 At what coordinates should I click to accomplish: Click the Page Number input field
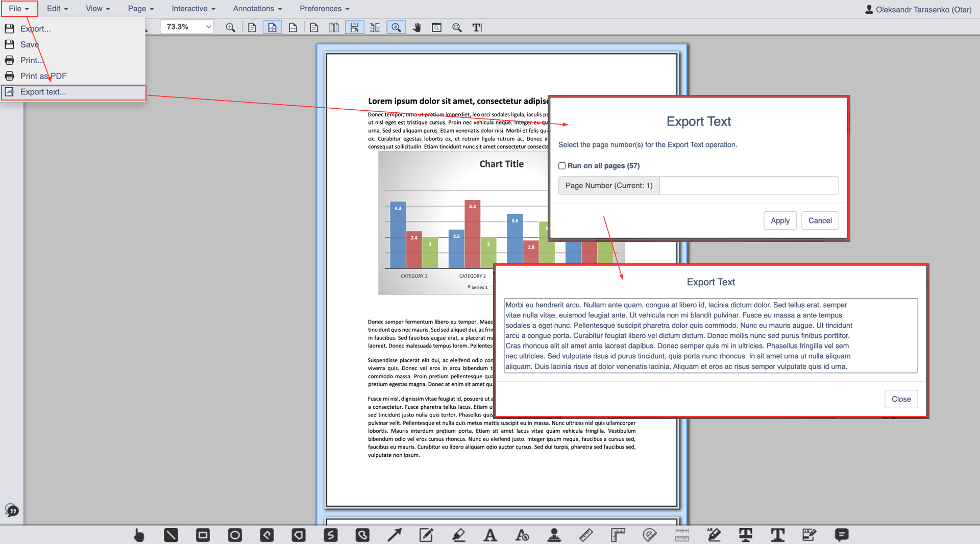point(748,186)
